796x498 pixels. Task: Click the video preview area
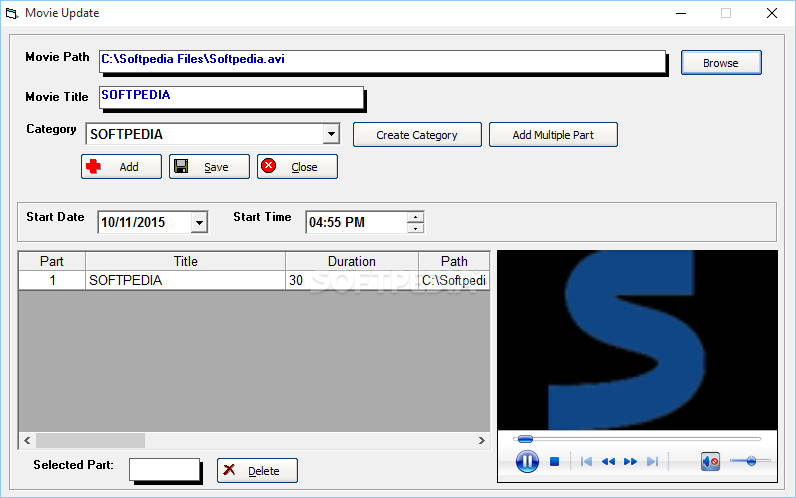pos(637,340)
